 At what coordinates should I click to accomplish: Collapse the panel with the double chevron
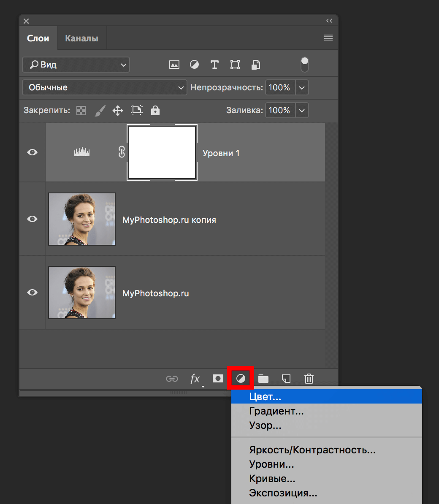coord(329,20)
